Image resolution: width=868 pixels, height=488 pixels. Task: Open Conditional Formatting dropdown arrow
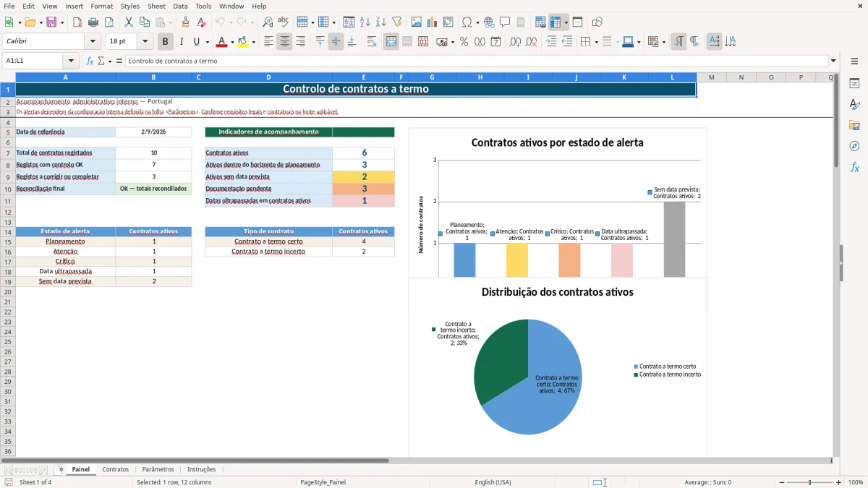pos(663,42)
